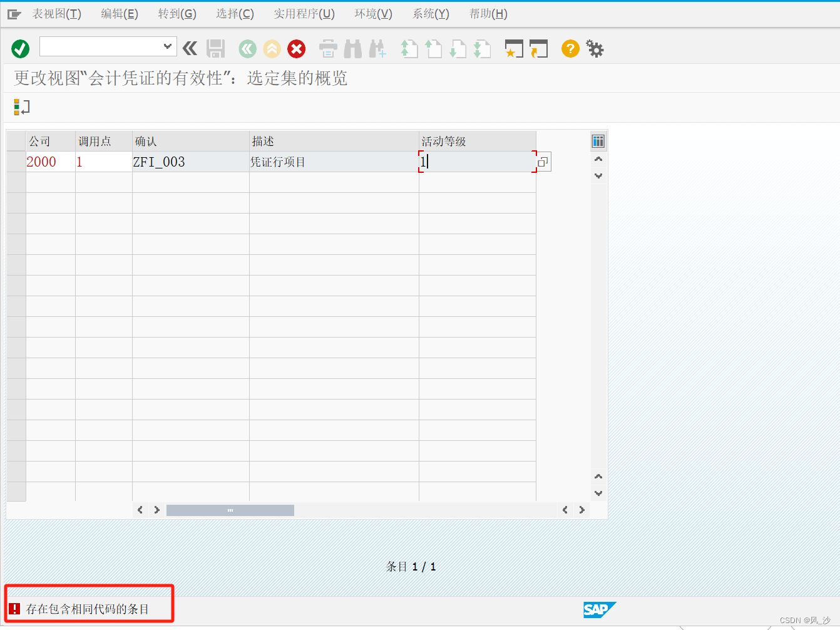Collapse the command field with the double-chevron

point(190,48)
